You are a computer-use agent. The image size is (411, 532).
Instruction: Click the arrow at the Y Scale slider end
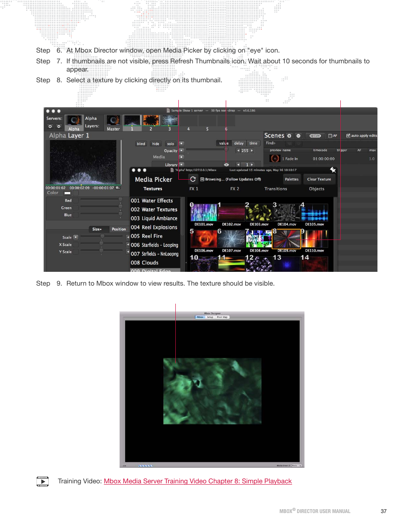128,252
